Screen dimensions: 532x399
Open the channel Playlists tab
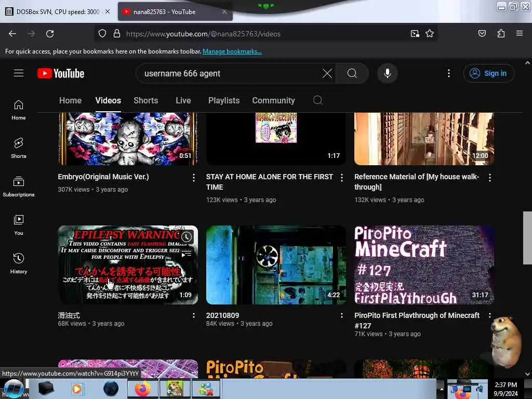point(224,100)
